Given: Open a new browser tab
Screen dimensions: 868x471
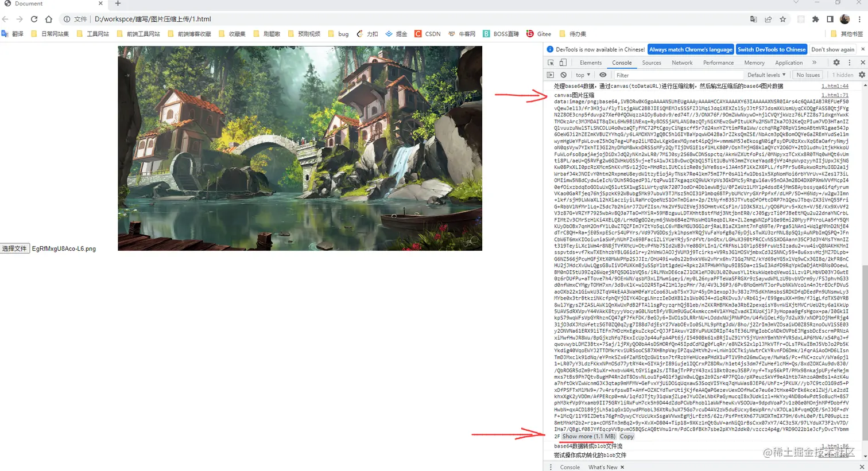Looking at the screenshot, I should click(x=118, y=3).
